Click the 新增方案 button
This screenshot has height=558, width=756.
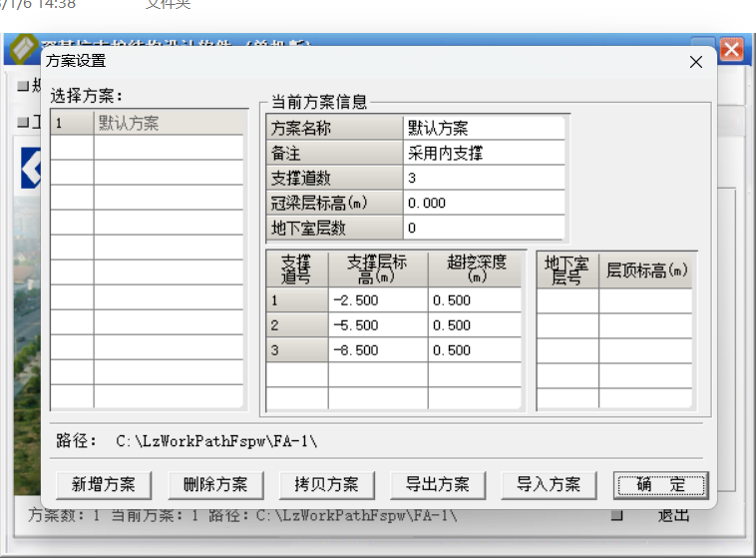coord(103,485)
